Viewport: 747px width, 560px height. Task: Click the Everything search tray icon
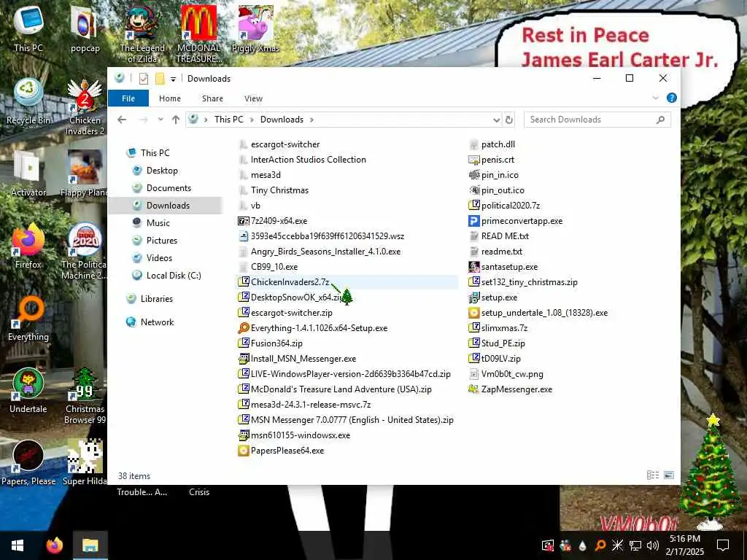pyautogui.click(x=600, y=545)
